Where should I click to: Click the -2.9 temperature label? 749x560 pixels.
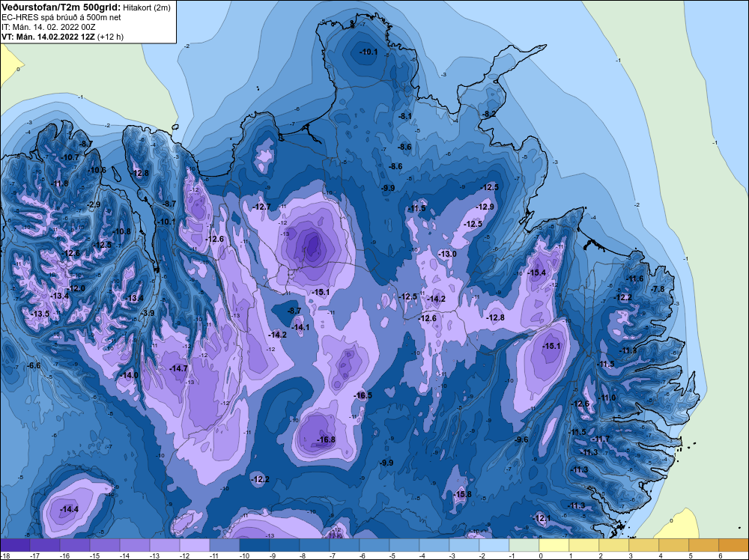94,204
